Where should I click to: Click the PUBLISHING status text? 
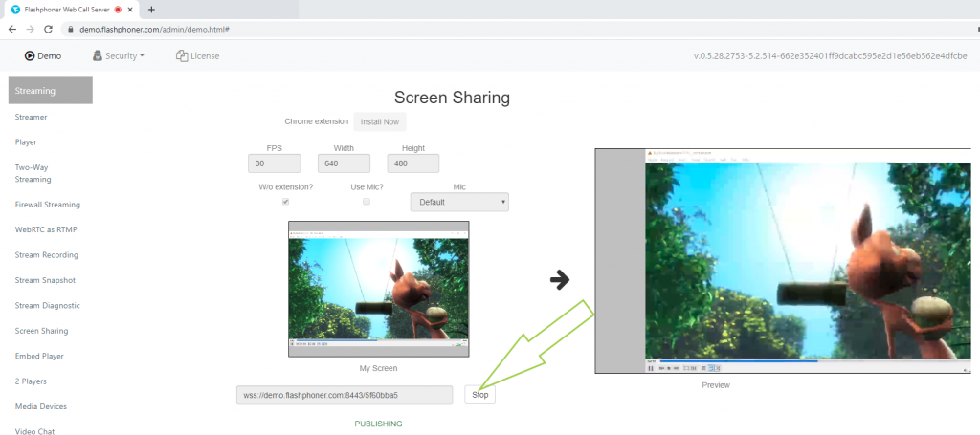[379, 424]
